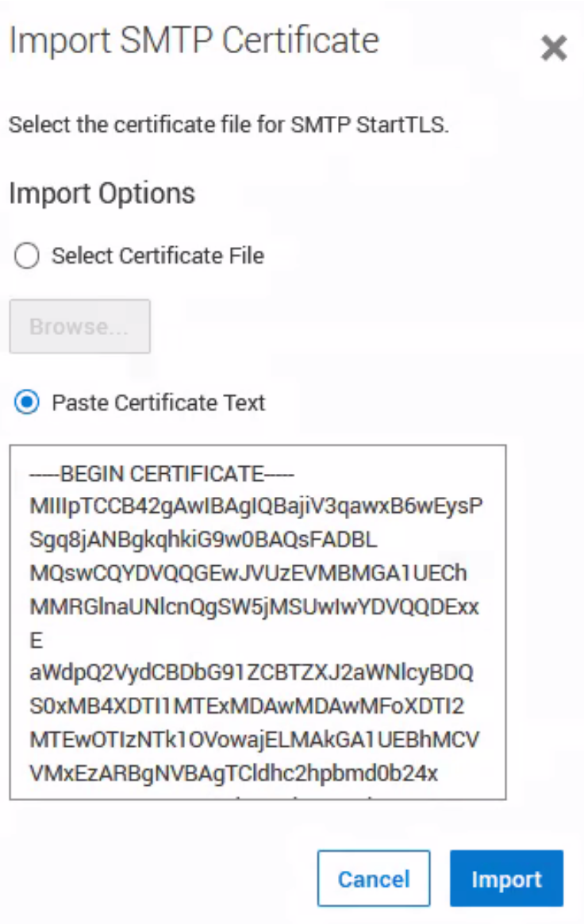584x924 pixels.
Task: Confirm the certificate upload with Import
Action: click(506, 879)
